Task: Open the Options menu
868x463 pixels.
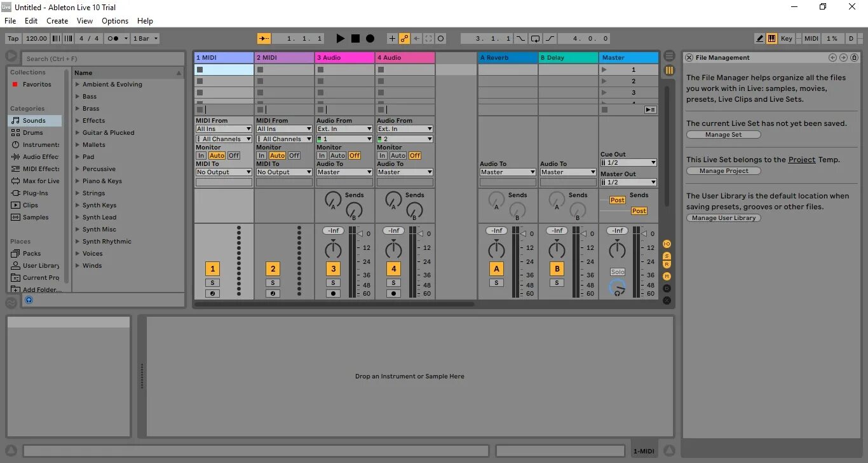Action: [x=115, y=21]
